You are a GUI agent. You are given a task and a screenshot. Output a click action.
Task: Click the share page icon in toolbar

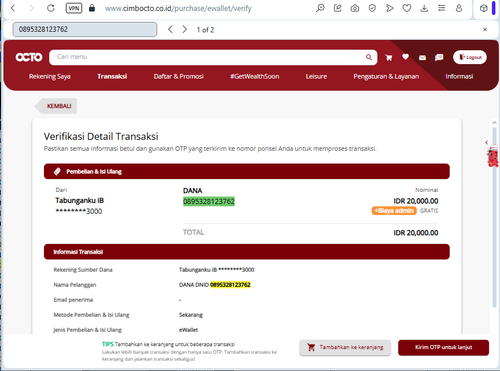point(338,8)
